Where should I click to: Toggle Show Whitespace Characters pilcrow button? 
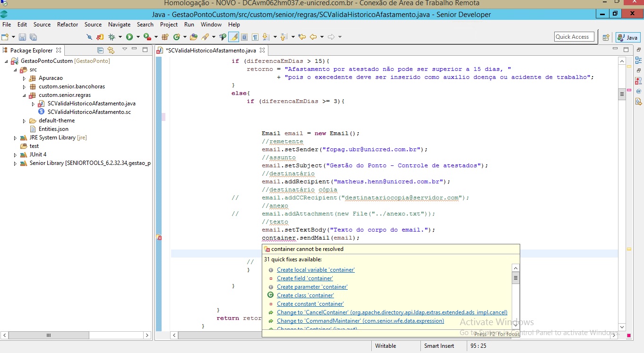coord(255,37)
